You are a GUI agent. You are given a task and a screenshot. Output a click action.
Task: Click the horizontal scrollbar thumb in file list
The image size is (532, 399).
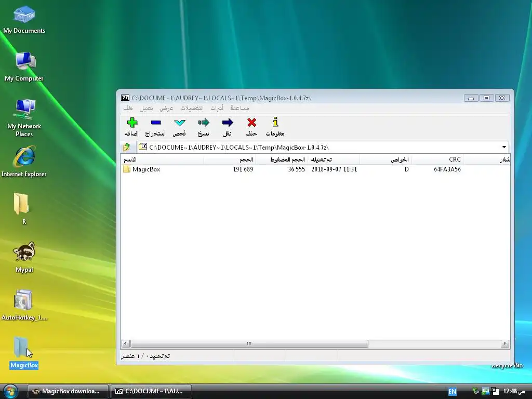[x=249, y=344]
